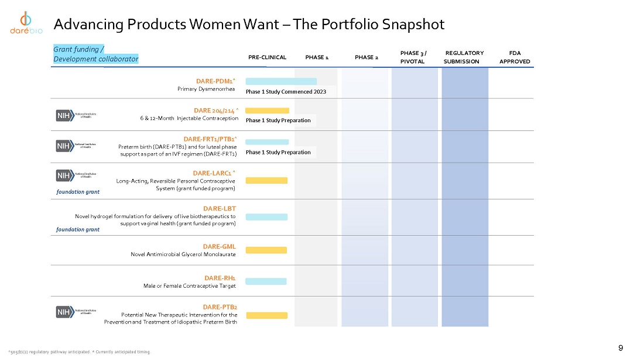Click NIH logo beside DARE 204/214
The width and height of the screenshot is (644, 362).
click(x=76, y=115)
